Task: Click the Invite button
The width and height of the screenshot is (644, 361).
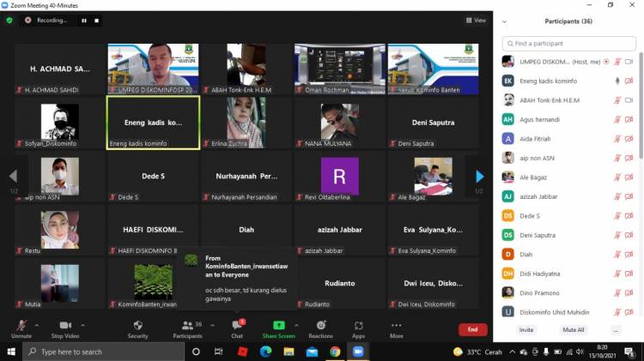Action: pyautogui.click(x=526, y=330)
